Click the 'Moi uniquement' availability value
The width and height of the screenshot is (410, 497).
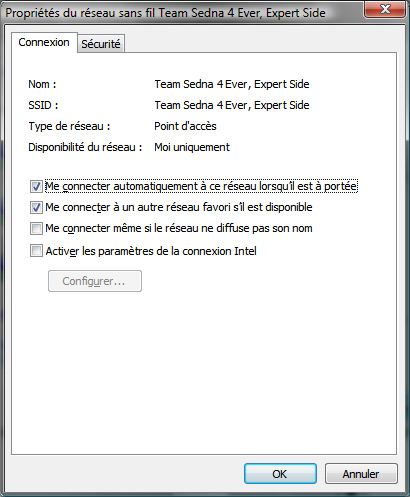(x=192, y=147)
